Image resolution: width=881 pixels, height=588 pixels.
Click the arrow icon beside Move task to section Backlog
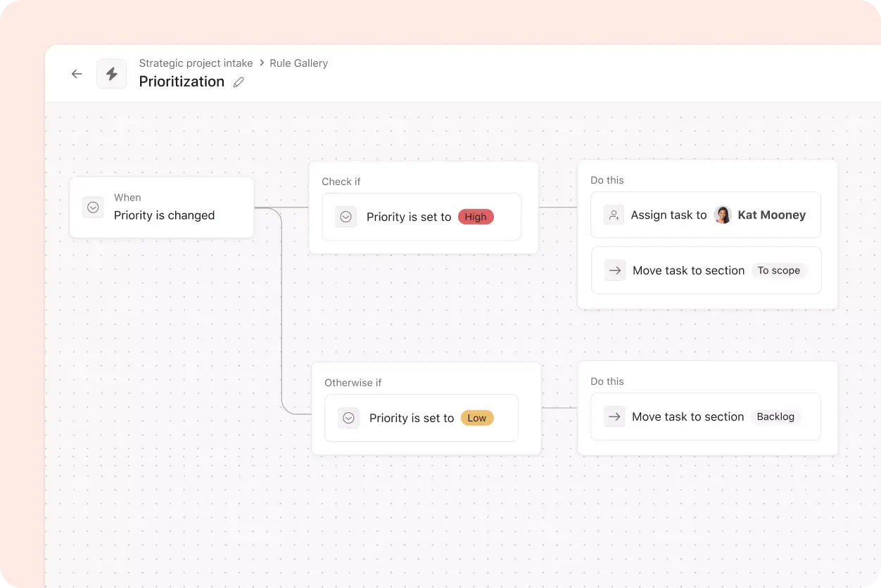(614, 416)
